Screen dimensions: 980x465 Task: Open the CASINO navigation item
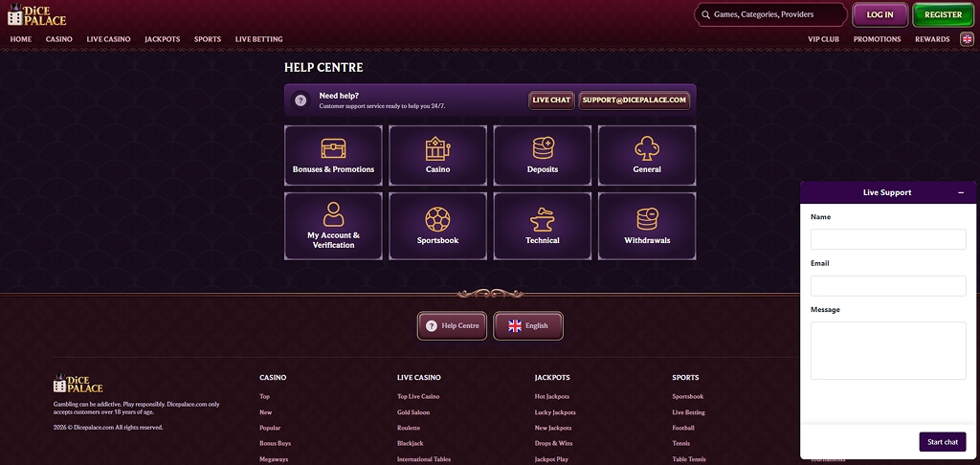pyautogui.click(x=58, y=38)
